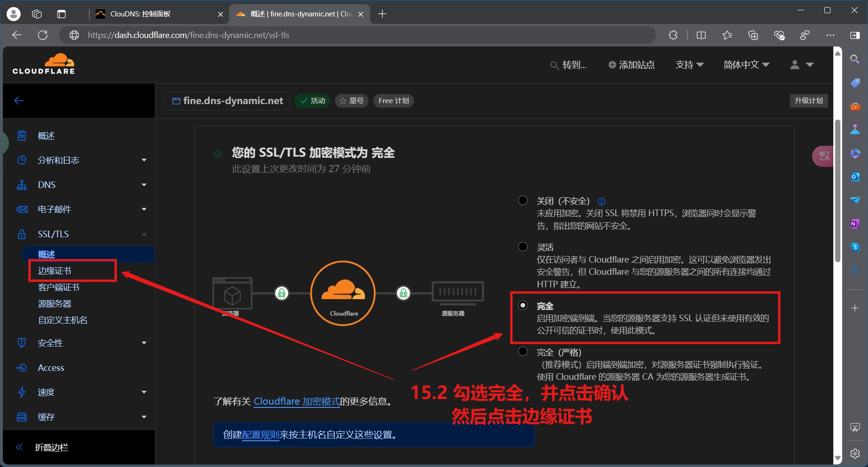Open Outlook in Edge sidebar
This screenshot has width=868, height=467.
pyautogui.click(x=855, y=177)
